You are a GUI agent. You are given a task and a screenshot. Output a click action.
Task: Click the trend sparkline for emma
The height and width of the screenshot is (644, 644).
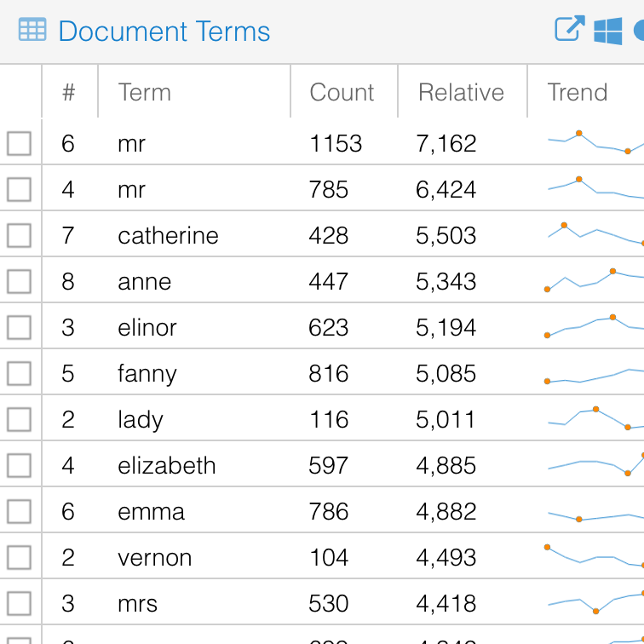click(595, 515)
